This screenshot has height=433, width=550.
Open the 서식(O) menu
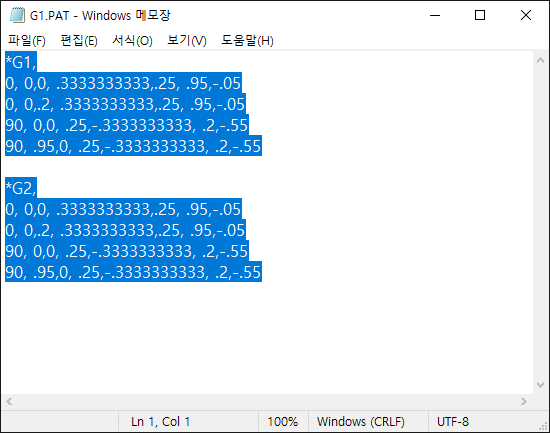[132, 41]
